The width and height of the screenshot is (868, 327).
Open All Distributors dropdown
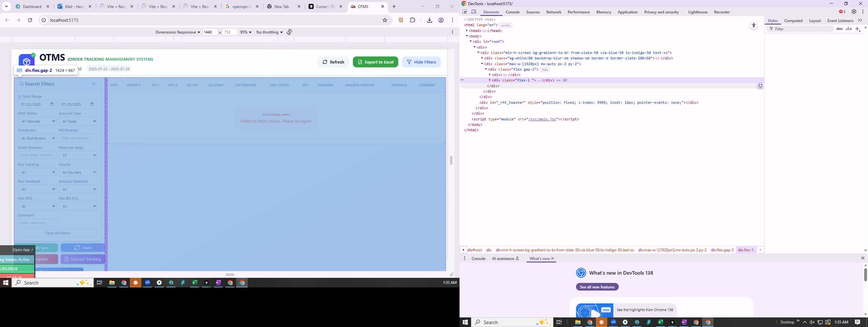pos(37,138)
